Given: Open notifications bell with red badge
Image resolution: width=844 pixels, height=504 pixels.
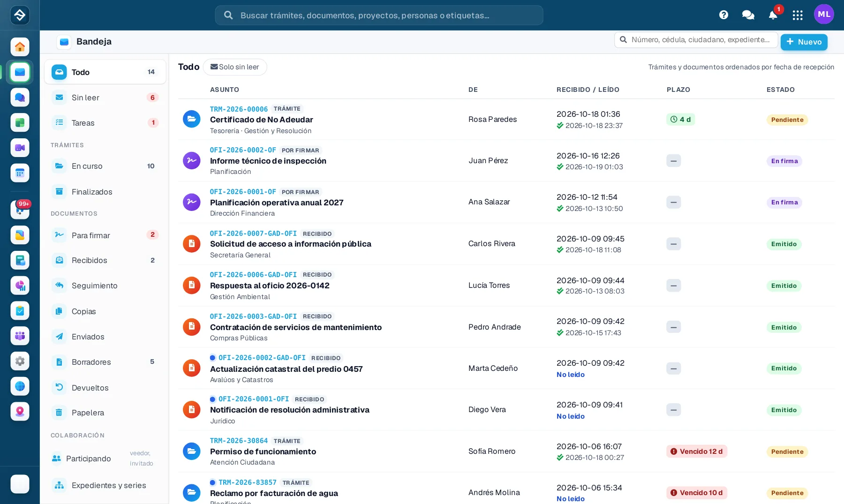Looking at the screenshot, I should coord(773,15).
